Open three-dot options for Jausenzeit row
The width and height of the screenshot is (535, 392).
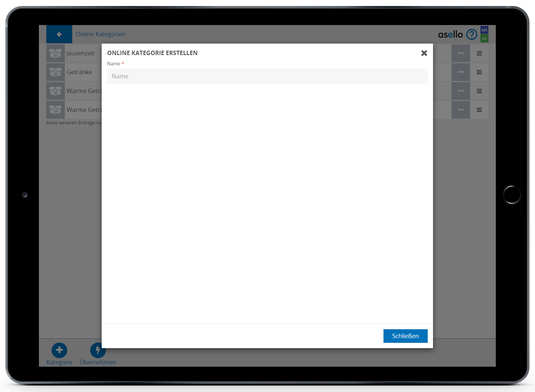pos(461,53)
